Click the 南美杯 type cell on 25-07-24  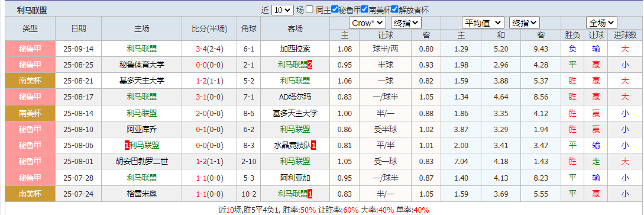pyautogui.click(x=30, y=194)
